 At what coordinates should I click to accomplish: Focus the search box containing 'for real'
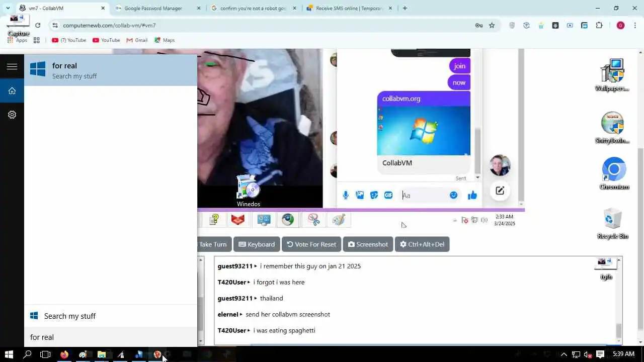[111, 337]
